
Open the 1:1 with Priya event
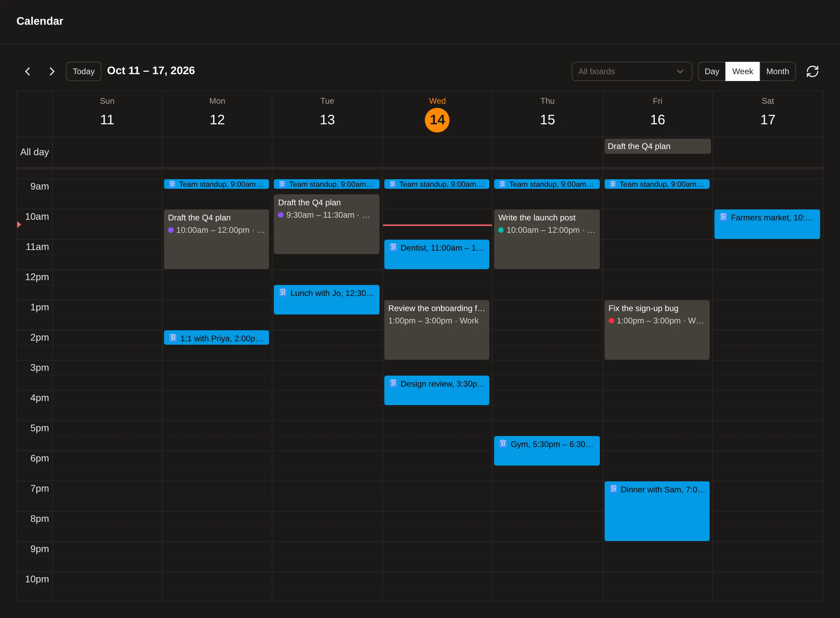pos(217,338)
